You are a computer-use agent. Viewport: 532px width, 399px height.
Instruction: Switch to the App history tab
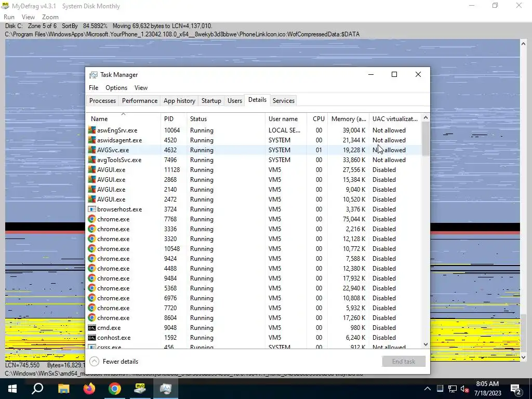tap(179, 101)
